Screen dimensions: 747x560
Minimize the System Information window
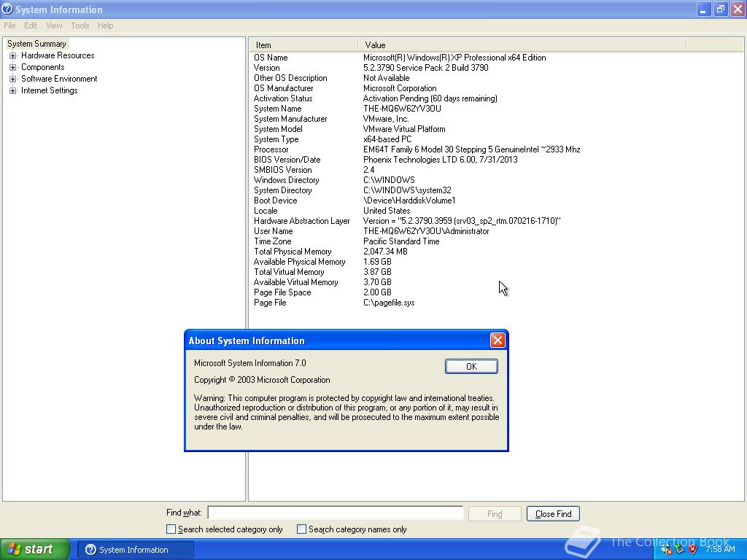click(x=703, y=9)
